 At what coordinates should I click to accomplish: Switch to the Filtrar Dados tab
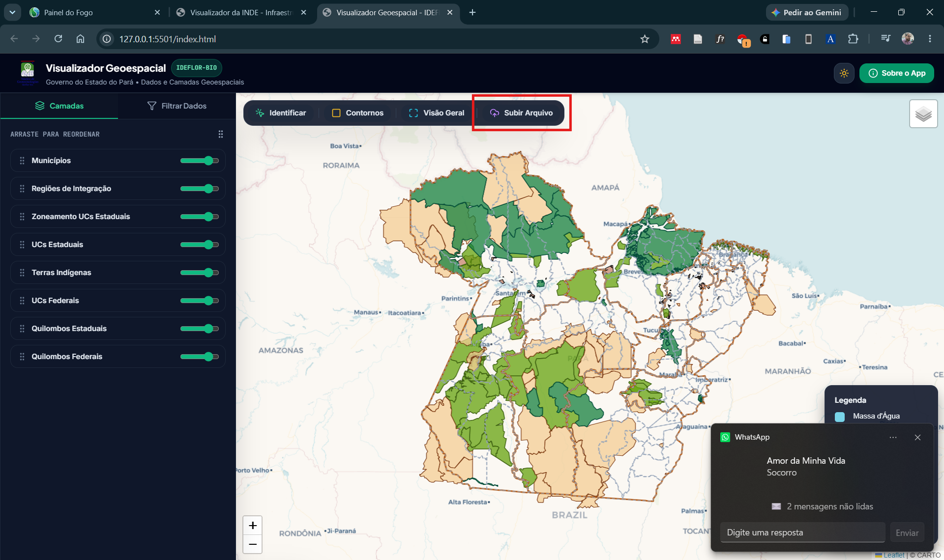pos(177,106)
